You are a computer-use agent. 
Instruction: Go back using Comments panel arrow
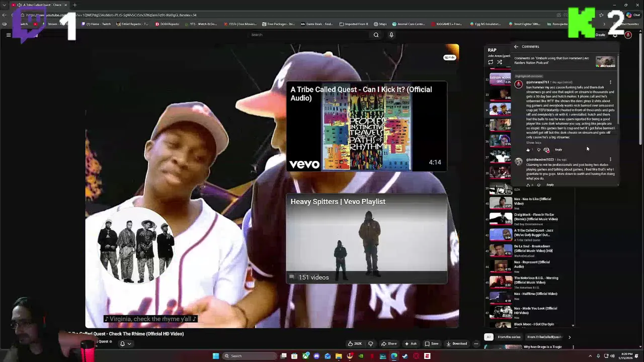pyautogui.click(x=516, y=47)
